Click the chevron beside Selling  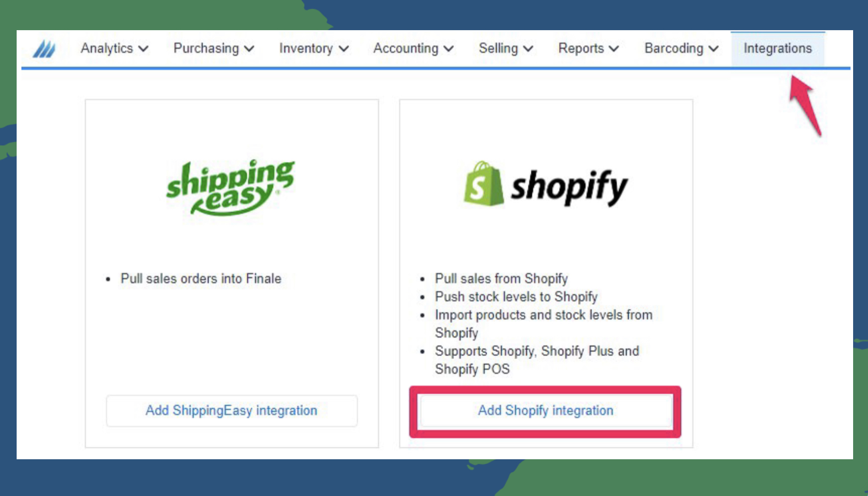pyautogui.click(x=528, y=49)
